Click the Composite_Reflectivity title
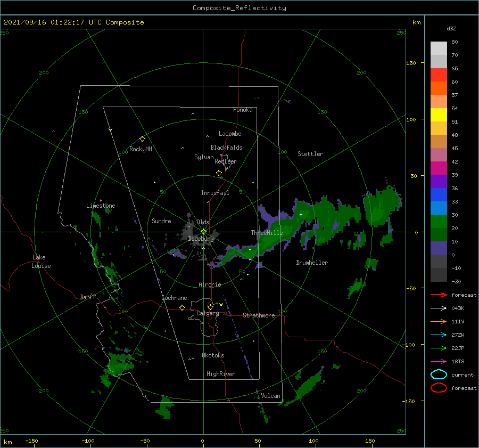Screen dimensions: 479x448 240,8
